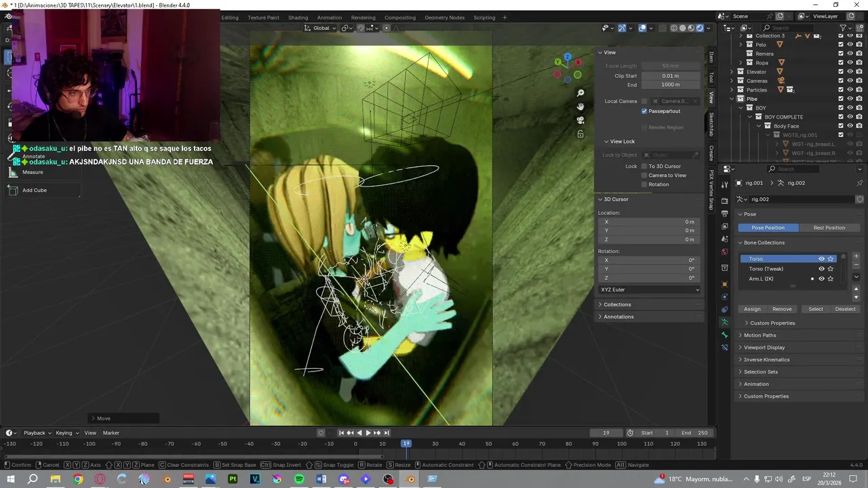Click the 3D Cursor Location X field
This screenshot has width=868, height=488.
tap(650, 222)
